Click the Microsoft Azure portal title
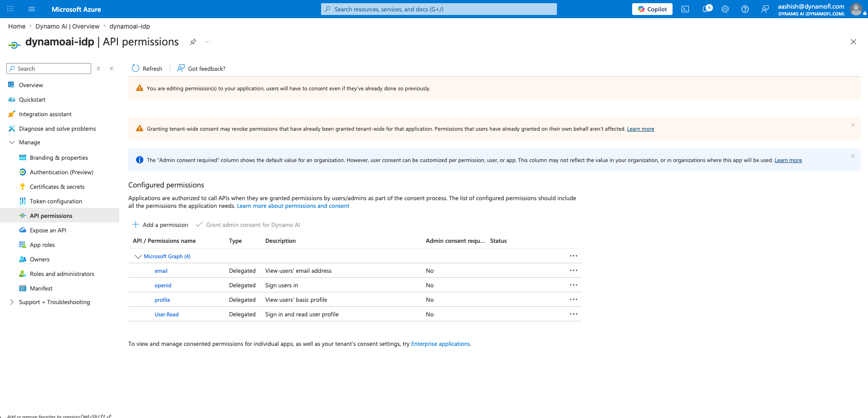868x418 pixels. [76, 9]
